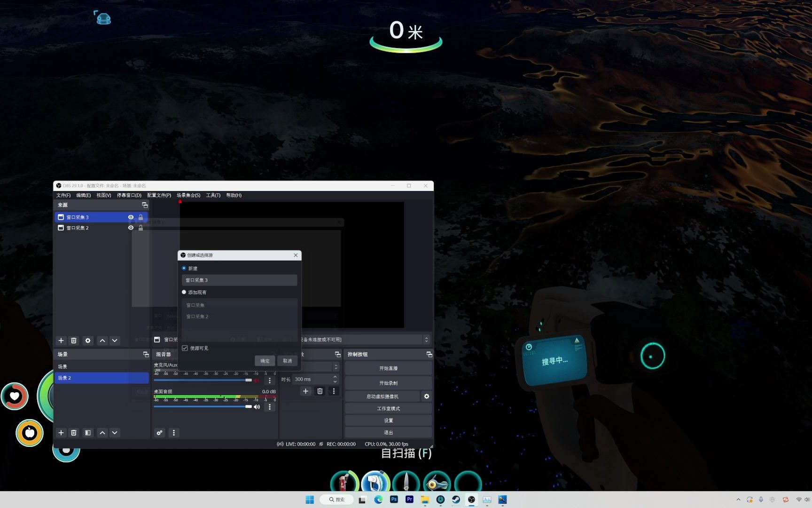Move source down in Sources panel

[x=115, y=341]
